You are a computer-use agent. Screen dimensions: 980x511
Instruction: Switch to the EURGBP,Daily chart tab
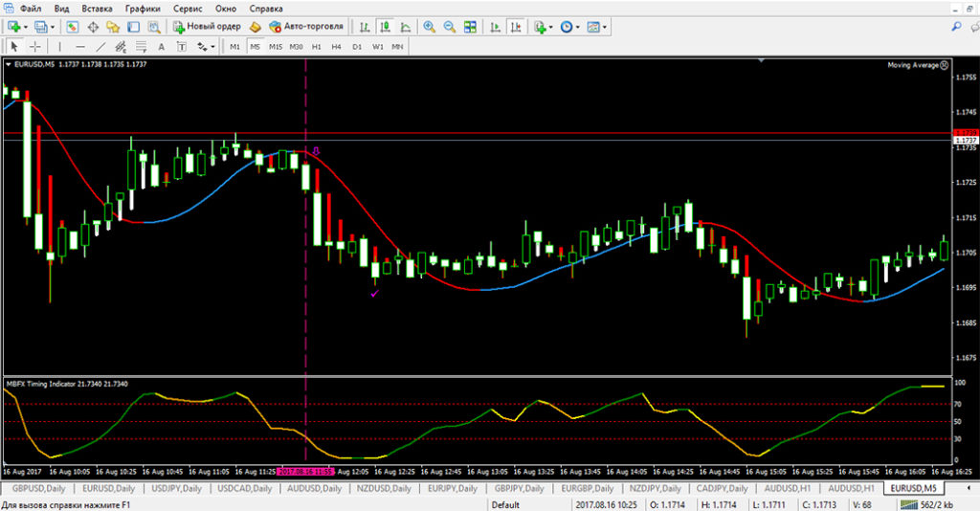(x=587, y=488)
